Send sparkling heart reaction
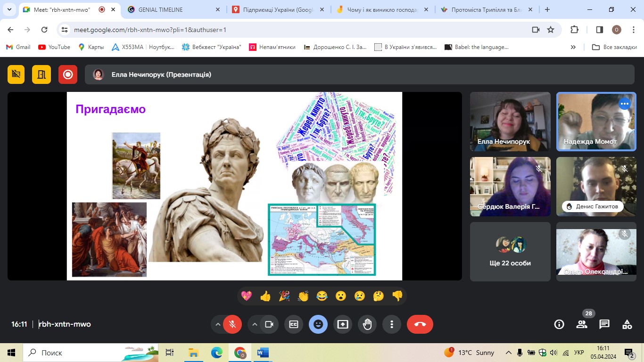 [247, 296]
